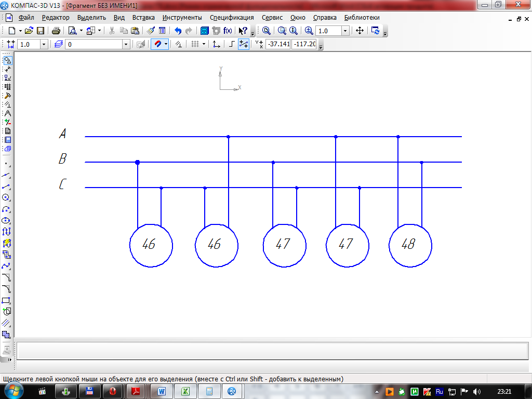
Task: Select the Rectangle tool in the left toolbar
Action: pos(7,300)
